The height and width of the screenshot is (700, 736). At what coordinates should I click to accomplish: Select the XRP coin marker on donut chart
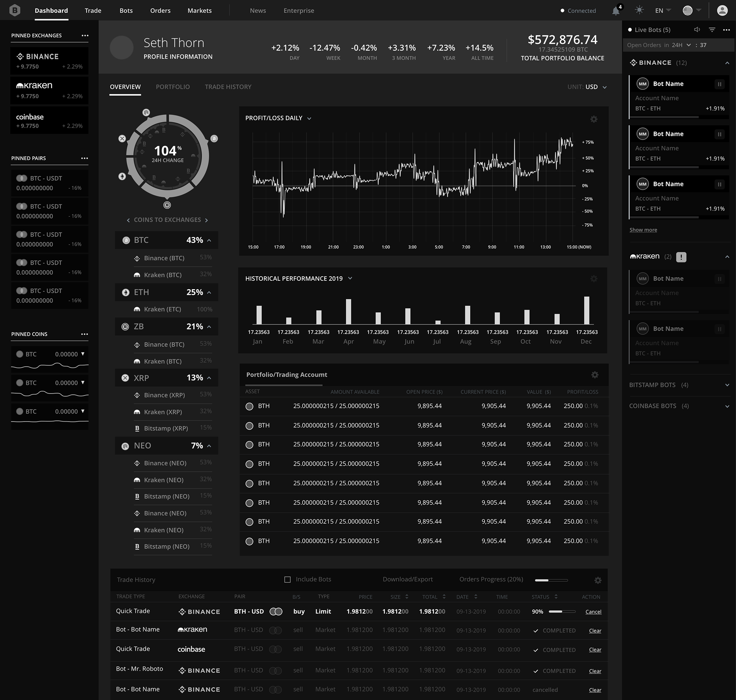click(x=122, y=138)
